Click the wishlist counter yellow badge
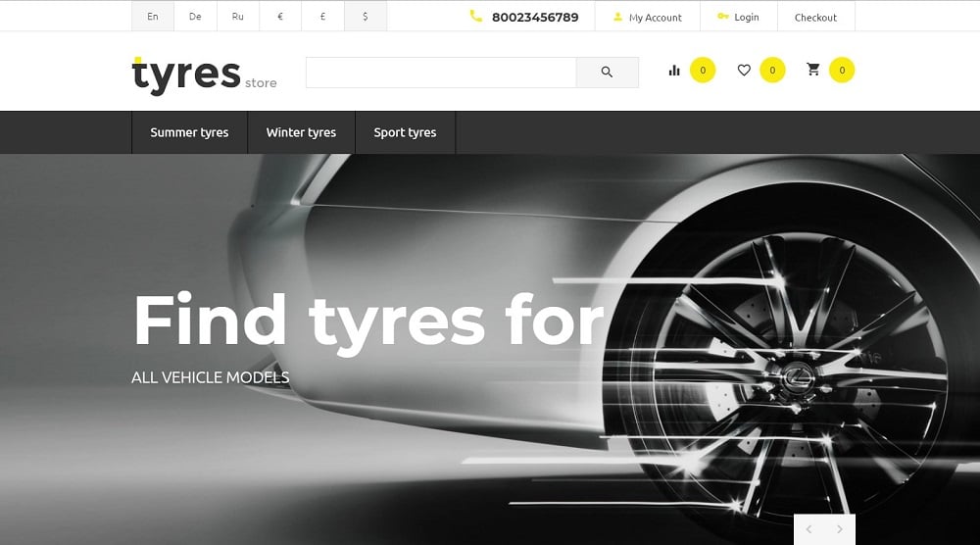The width and height of the screenshot is (980, 545). pyautogui.click(x=772, y=70)
